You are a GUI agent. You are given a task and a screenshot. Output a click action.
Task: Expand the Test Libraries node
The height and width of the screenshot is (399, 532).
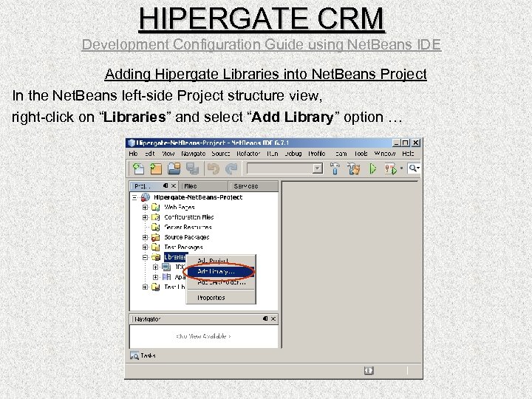coord(145,287)
